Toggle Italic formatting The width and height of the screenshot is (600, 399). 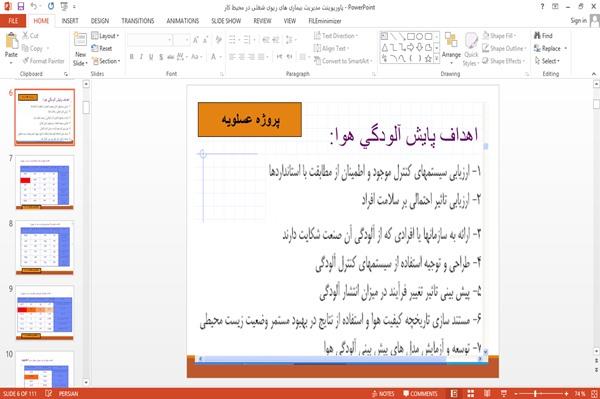coord(141,57)
